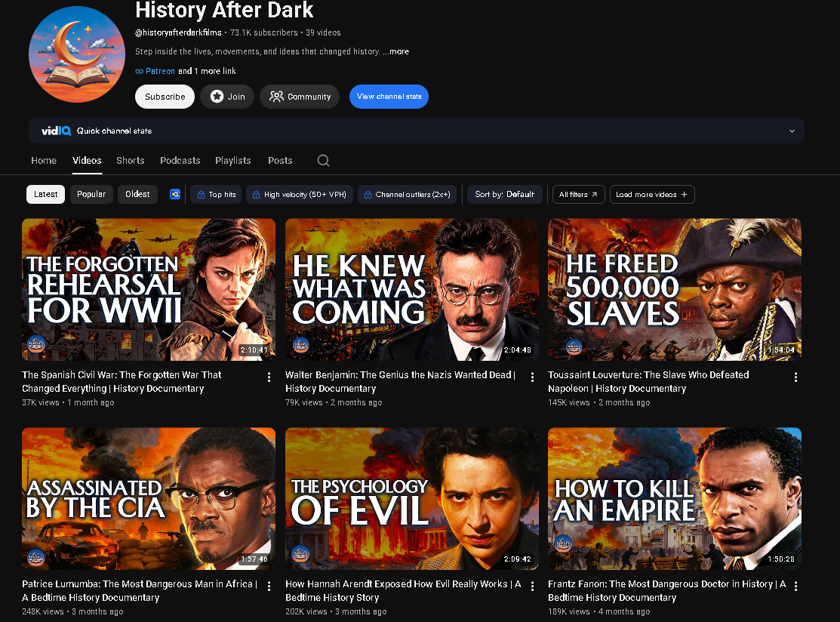
Task: Click the vidIQ logo in Quick channel stats
Action: (57, 131)
